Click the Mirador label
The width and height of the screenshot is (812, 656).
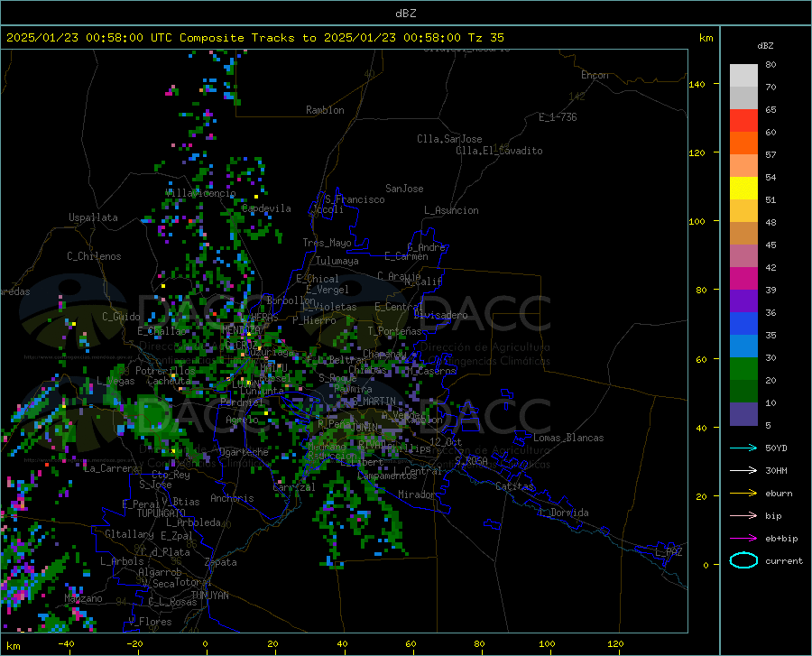tap(417, 494)
